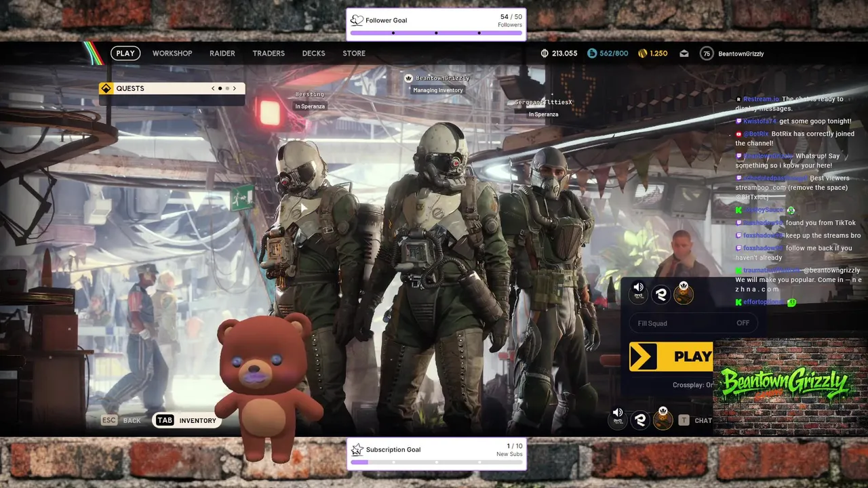This screenshot has height=488, width=868.
Task: Click the R logo squad avatar above Fill Squad
Action: pos(661,294)
